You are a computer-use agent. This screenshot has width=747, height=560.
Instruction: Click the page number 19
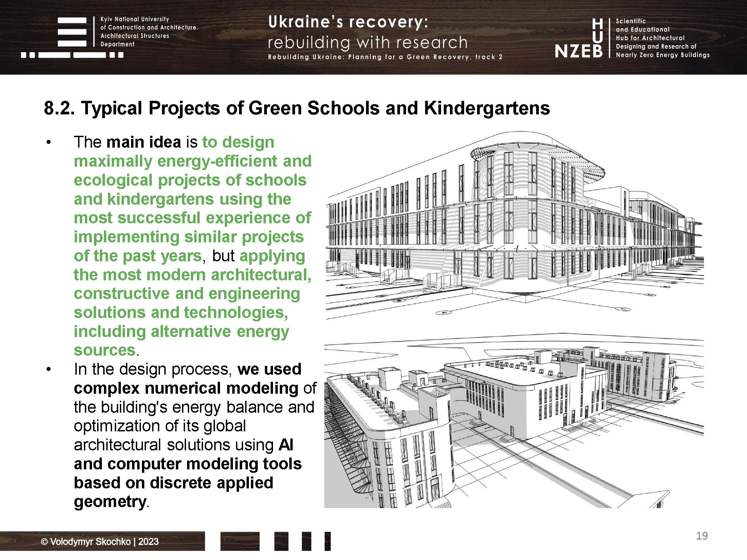[x=702, y=536]
